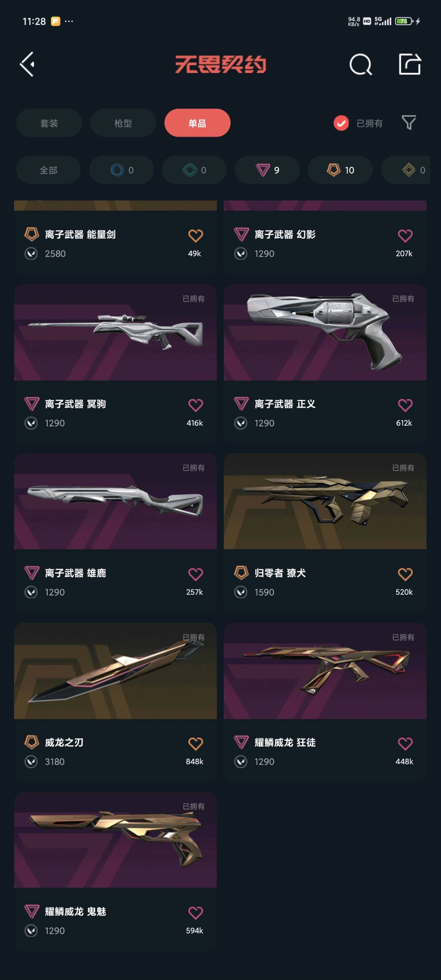Tap the back arrow icon

click(x=27, y=64)
